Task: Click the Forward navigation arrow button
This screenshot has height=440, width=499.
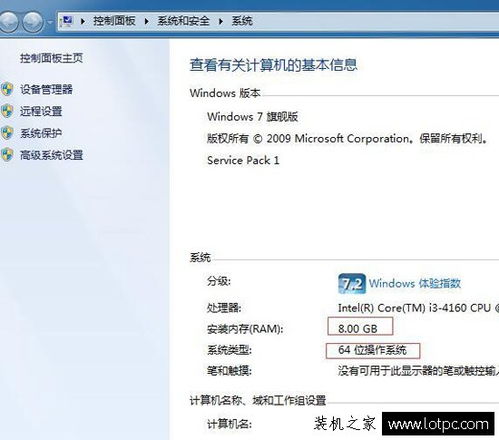Action: click(x=33, y=22)
